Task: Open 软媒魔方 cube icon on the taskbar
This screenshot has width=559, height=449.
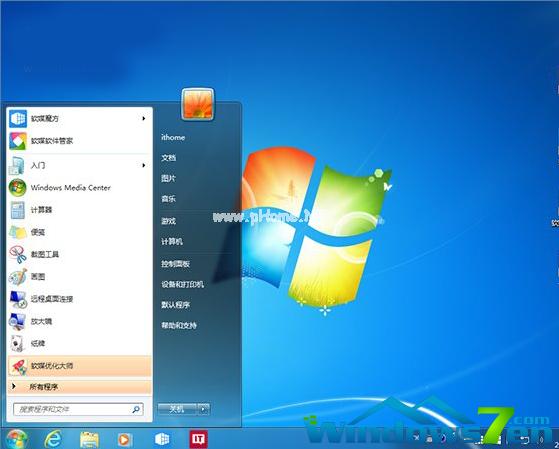Action: point(162,439)
